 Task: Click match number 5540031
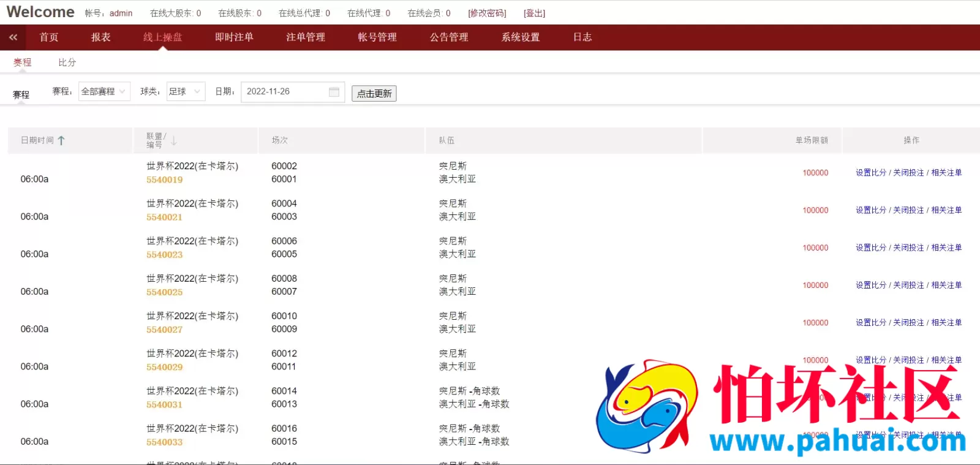[x=164, y=404]
